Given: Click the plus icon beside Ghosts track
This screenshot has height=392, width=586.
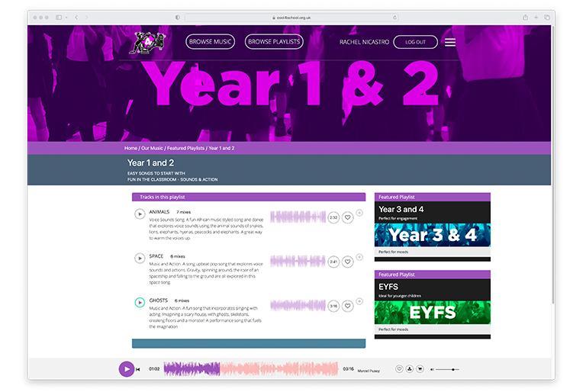Looking at the screenshot, I should click(359, 300).
